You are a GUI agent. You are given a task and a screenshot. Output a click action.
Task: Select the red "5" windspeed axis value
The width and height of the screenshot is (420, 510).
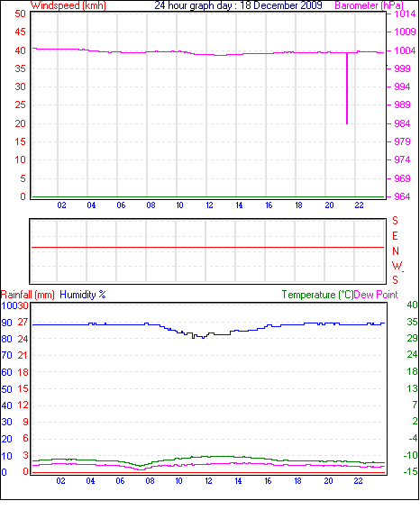[23, 178]
